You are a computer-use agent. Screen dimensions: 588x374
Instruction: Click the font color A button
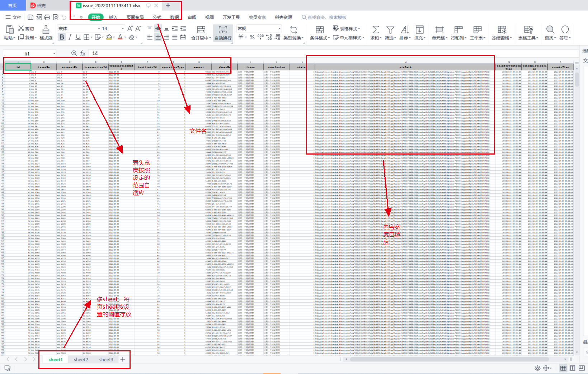pos(120,37)
